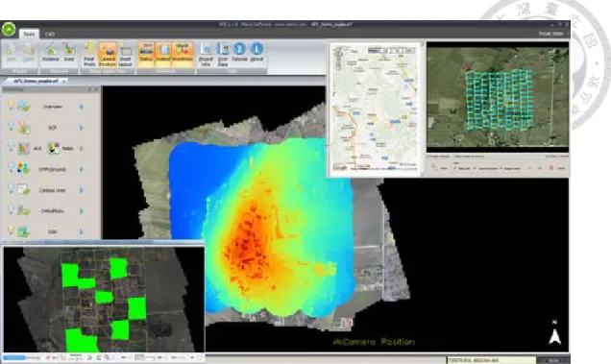
Task: Click the green application menu orb
Action: click(9, 29)
